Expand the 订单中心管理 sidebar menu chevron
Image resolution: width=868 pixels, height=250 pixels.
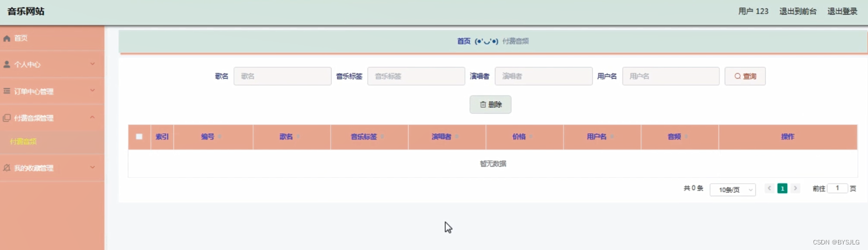coord(93,91)
